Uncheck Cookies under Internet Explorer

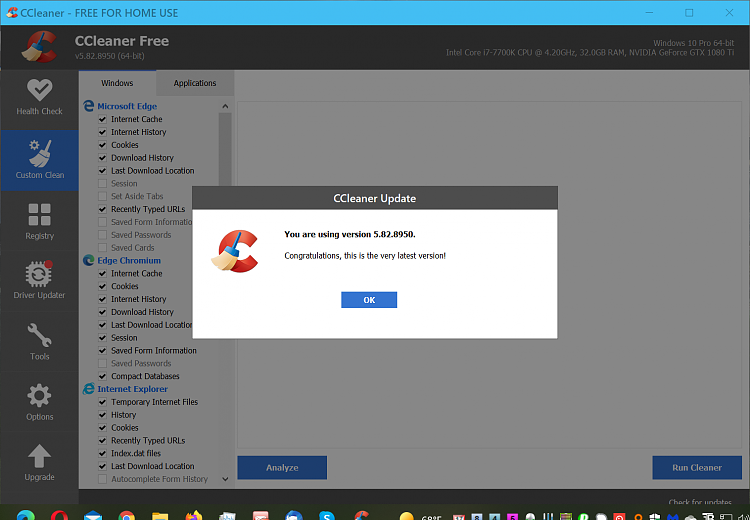pos(102,428)
